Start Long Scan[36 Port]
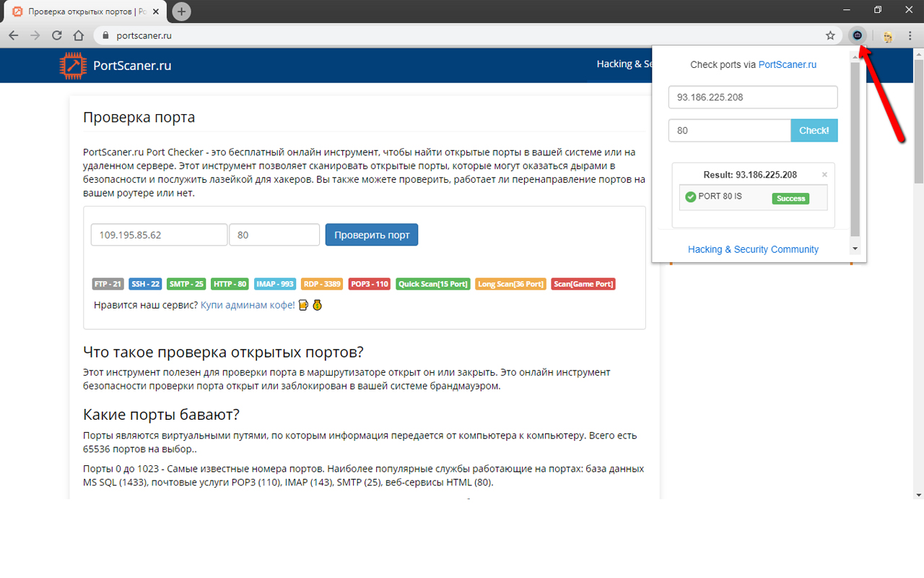This screenshot has width=924, height=578. point(510,284)
